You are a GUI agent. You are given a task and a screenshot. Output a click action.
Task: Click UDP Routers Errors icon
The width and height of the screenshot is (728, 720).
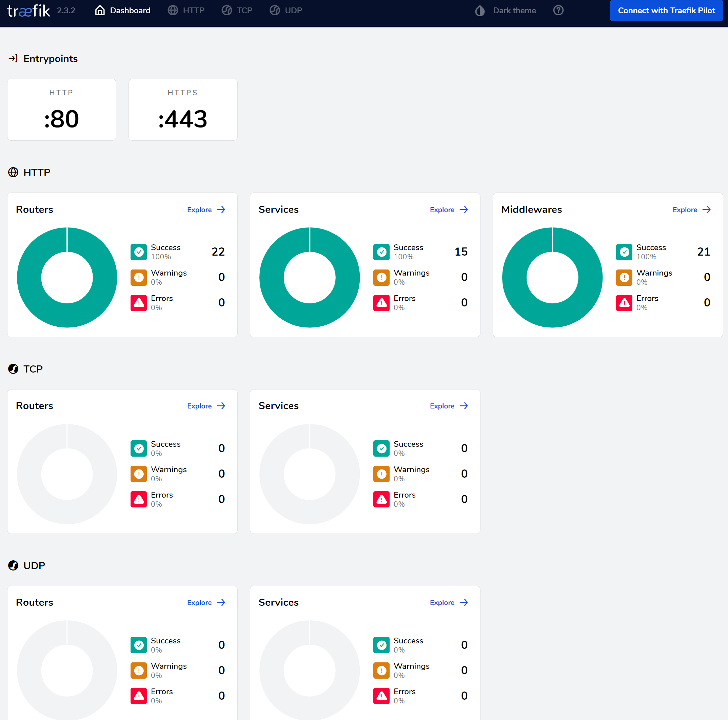[139, 696]
